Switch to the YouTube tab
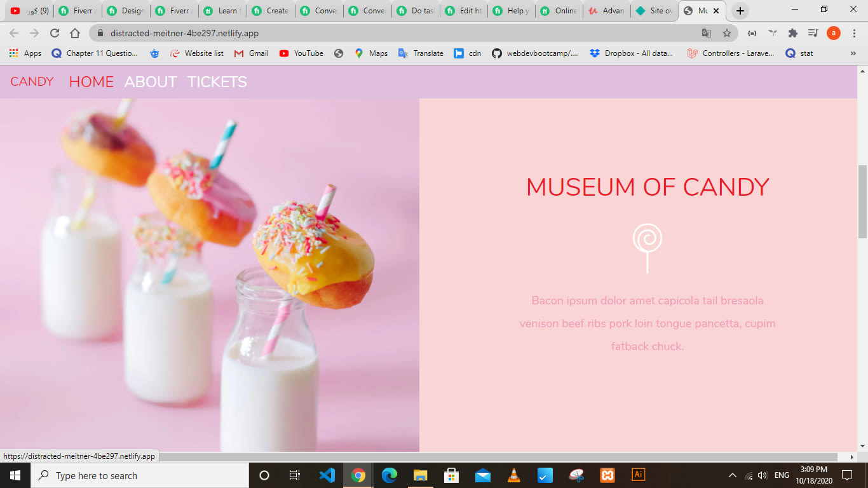The image size is (868, 488). tap(29, 11)
